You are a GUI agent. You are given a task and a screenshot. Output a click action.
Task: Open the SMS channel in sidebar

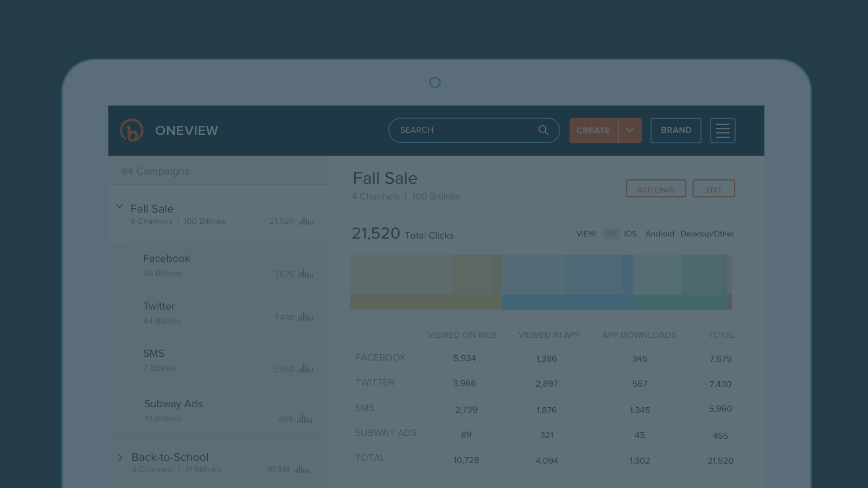pos(228,362)
